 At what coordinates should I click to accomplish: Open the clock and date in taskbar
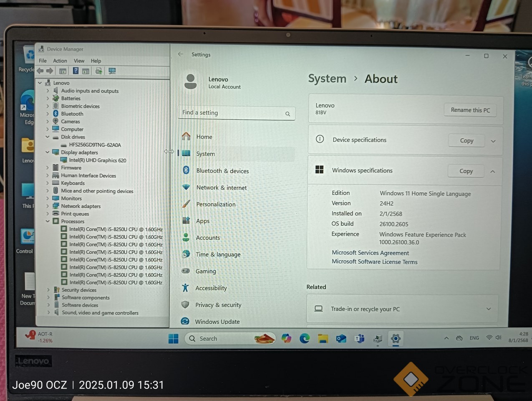coord(518,337)
